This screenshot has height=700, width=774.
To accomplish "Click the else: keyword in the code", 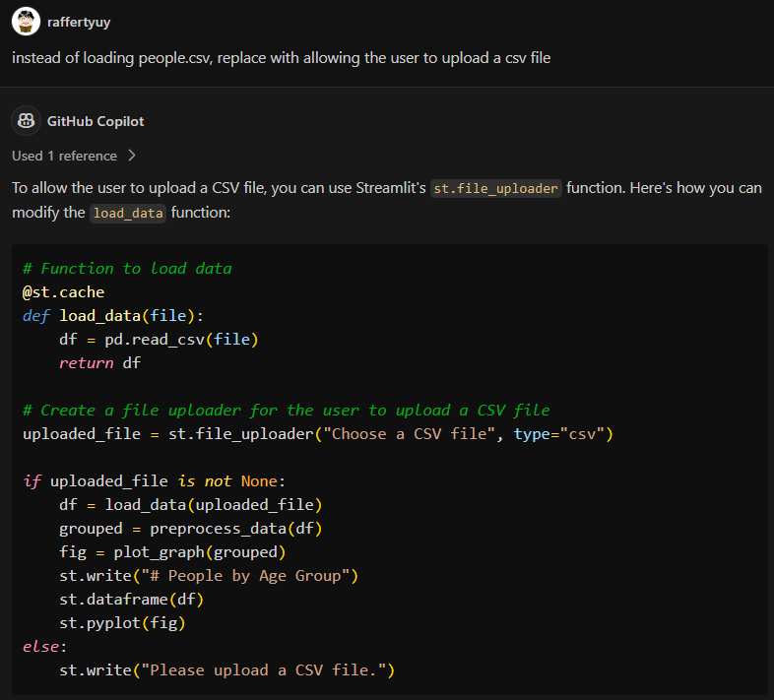I will (45, 647).
